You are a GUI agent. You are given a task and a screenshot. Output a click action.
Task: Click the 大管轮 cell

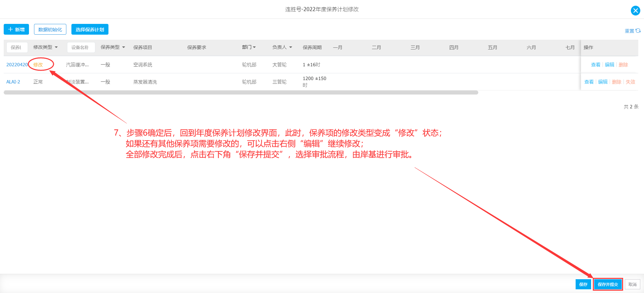280,65
